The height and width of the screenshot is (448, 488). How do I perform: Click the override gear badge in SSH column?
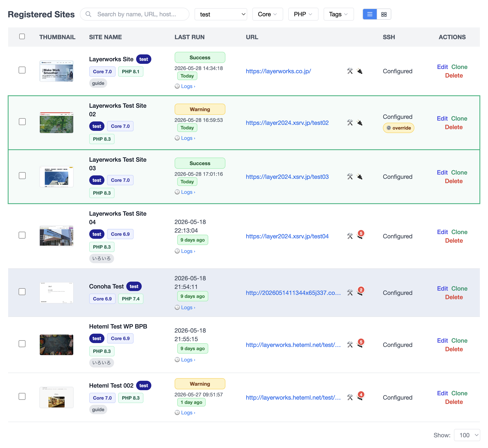(x=398, y=128)
